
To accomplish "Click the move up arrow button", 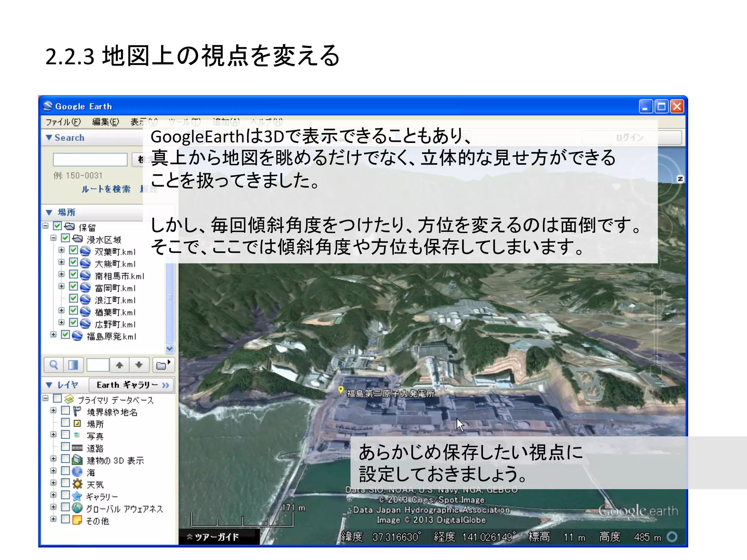I will click(x=120, y=365).
